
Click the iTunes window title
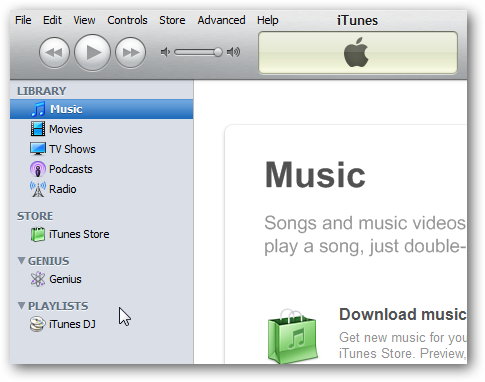tap(357, 21)
